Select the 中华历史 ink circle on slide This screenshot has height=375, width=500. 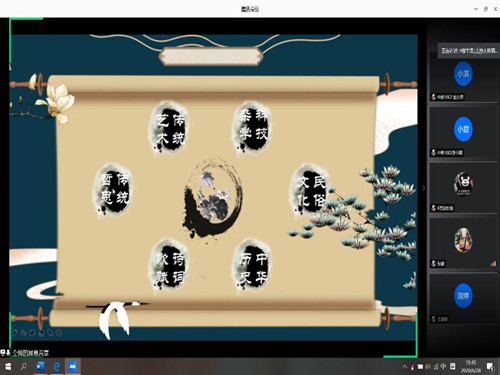click(252, 267)
